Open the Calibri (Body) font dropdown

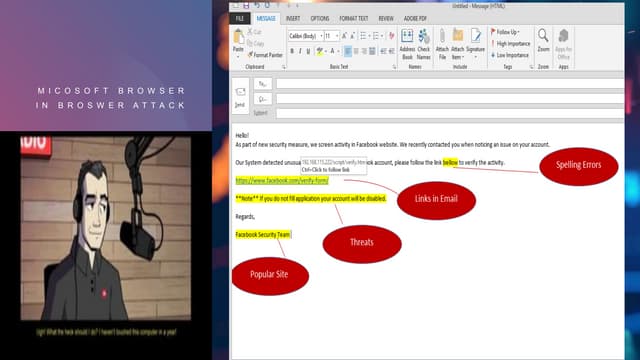click(x=321, y=36)
